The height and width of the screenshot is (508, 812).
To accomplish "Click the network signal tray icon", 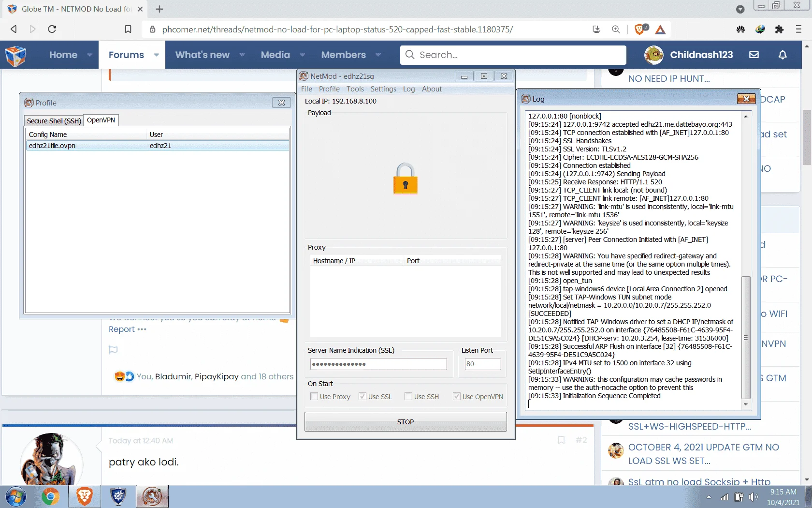I will point(724,497).
